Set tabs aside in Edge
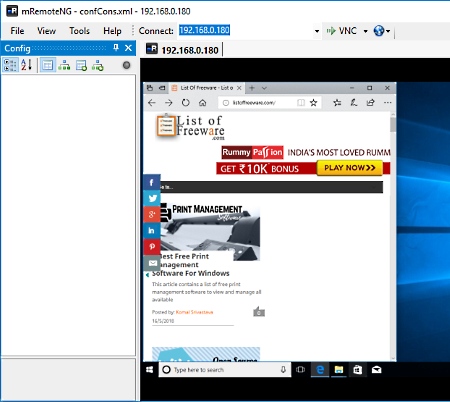450x402 pixels. coord(162,88)
